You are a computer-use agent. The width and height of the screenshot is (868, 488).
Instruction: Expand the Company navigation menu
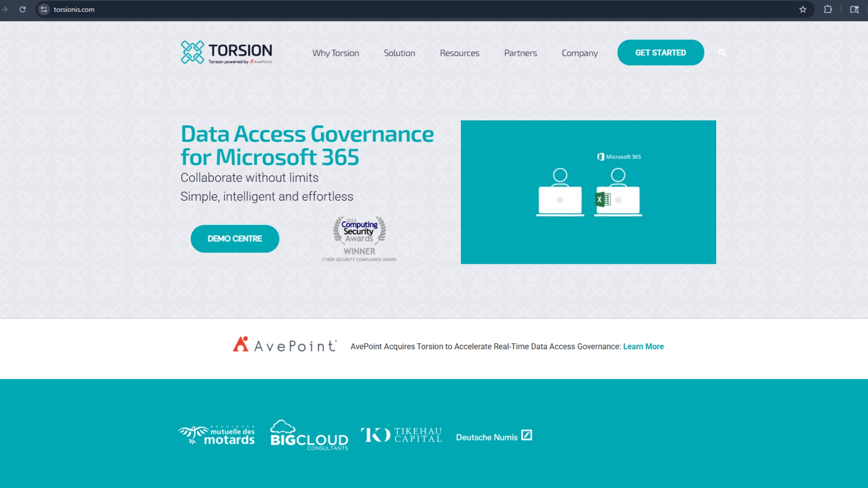pyautogui.click(x=579, y=53)
